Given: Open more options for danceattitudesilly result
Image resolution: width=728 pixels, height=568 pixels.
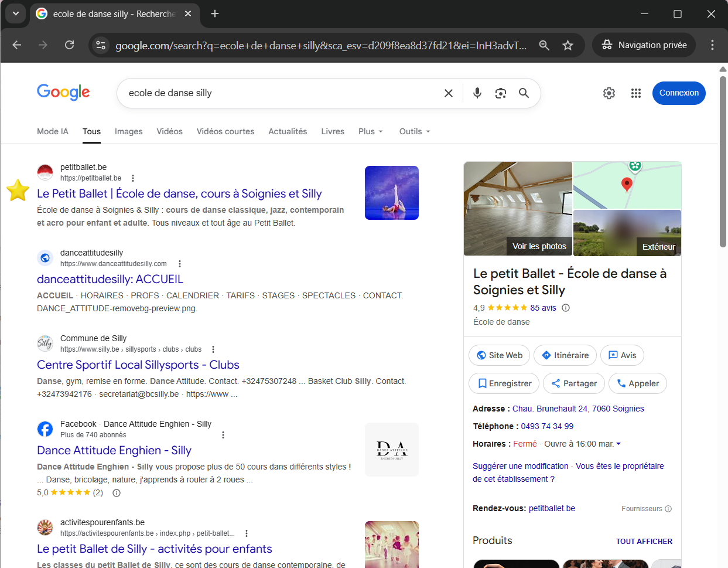Looking at the screenshot, I should tap(180, 264).
